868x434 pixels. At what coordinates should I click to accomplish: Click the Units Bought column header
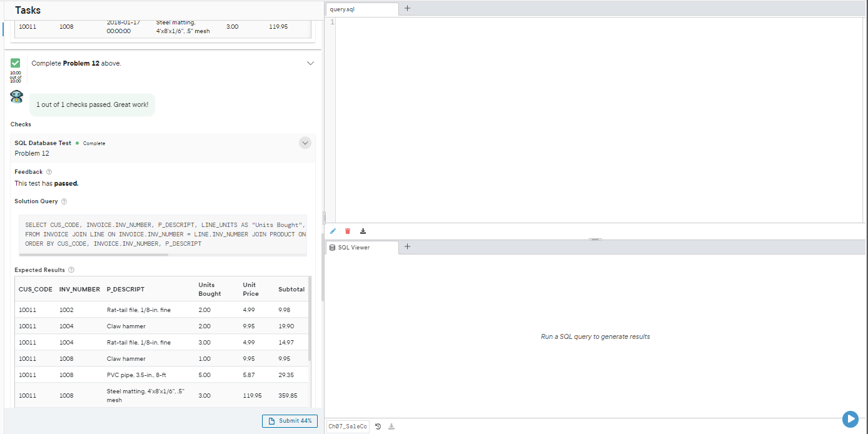coord(209,289)
